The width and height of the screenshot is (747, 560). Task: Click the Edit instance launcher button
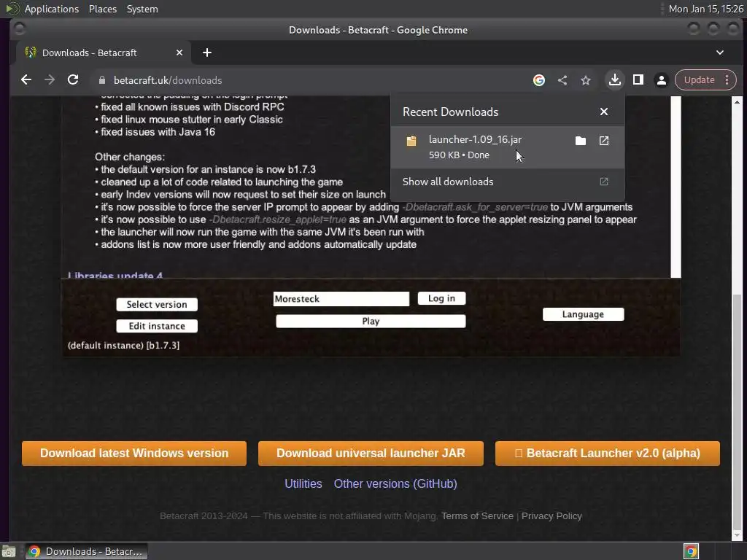pos(157,326)
